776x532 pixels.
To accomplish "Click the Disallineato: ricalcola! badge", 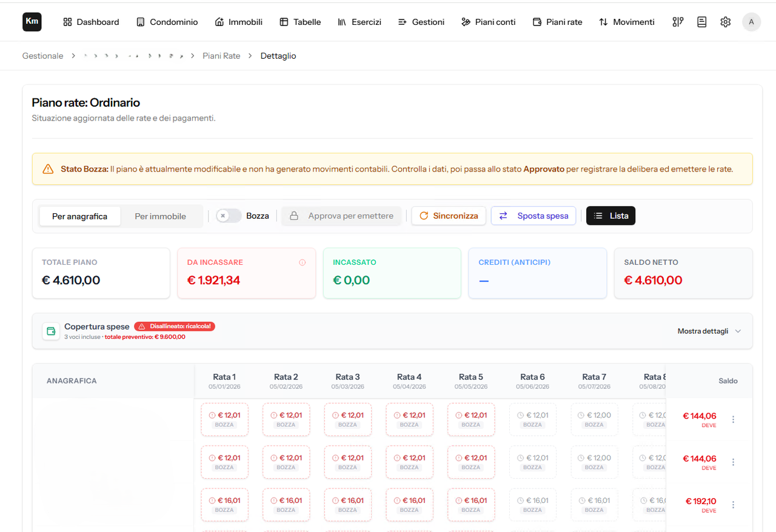I will point(175,326).
